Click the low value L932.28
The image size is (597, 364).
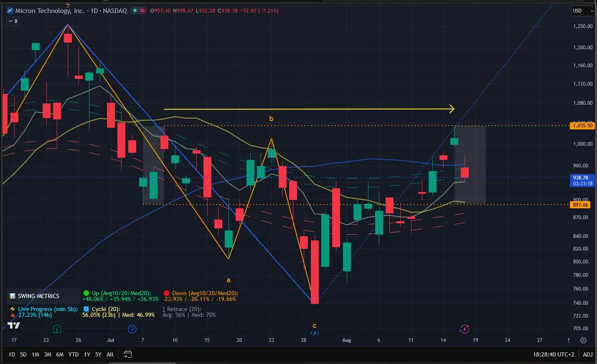coord(206,10)
